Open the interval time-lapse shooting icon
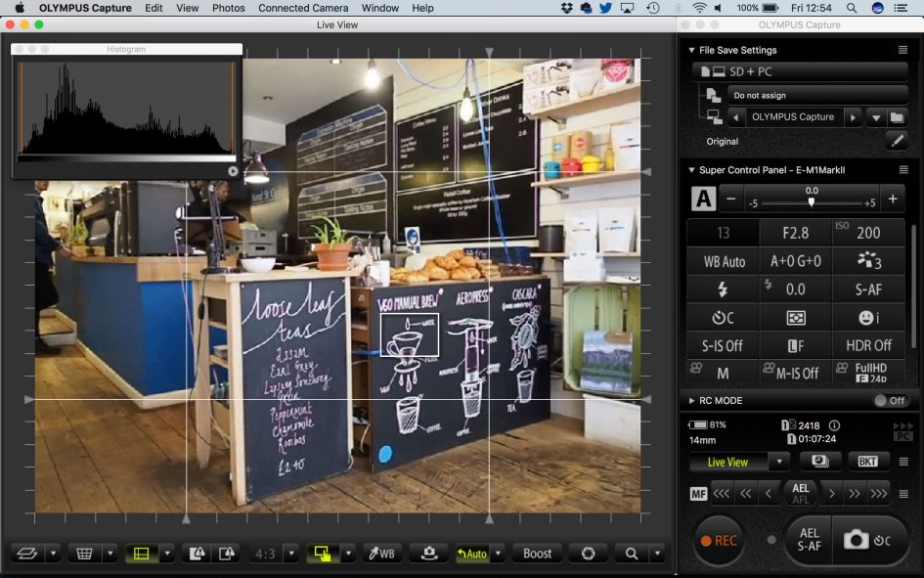Screen dimensions: 924x578 [820, 462]
